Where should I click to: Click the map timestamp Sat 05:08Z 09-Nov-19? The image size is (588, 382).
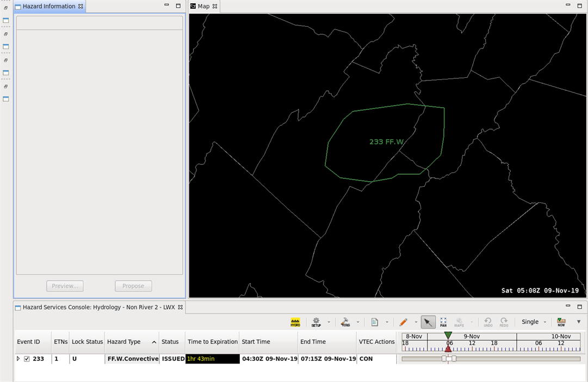(540, 291)
